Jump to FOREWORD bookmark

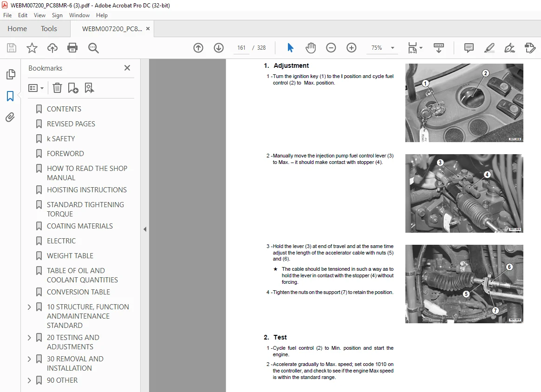65,154
